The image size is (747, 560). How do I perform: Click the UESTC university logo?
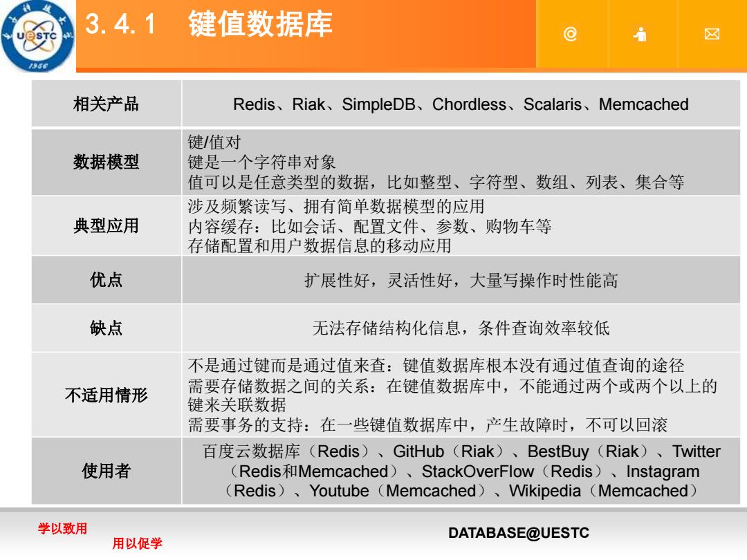37,36
